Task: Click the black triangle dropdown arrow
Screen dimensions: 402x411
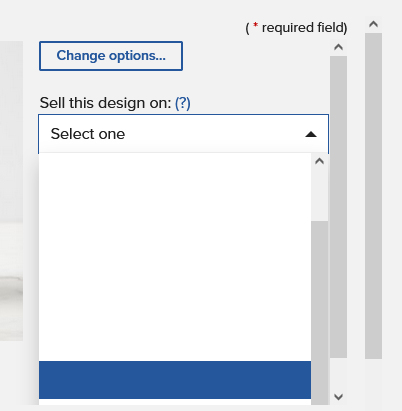Action: [311, 134]
